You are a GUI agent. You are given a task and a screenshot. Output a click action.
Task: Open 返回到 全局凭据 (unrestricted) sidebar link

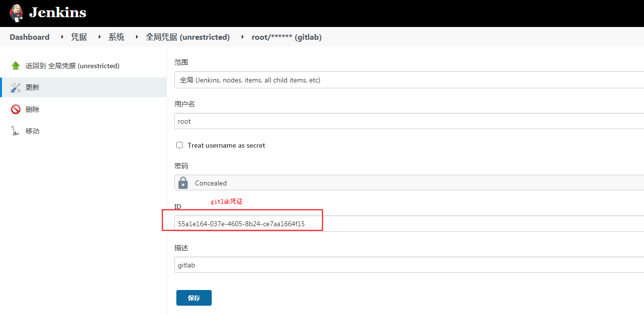[x=72, y=66]
